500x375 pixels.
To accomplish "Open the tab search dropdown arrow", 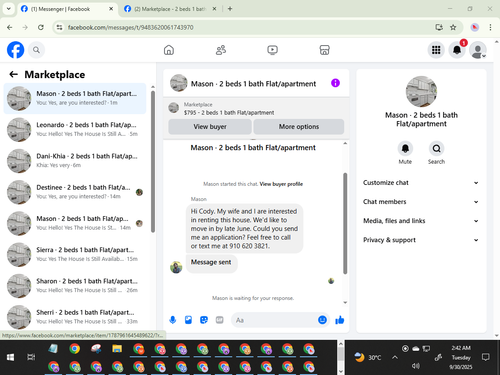I will tap(9, 9).
